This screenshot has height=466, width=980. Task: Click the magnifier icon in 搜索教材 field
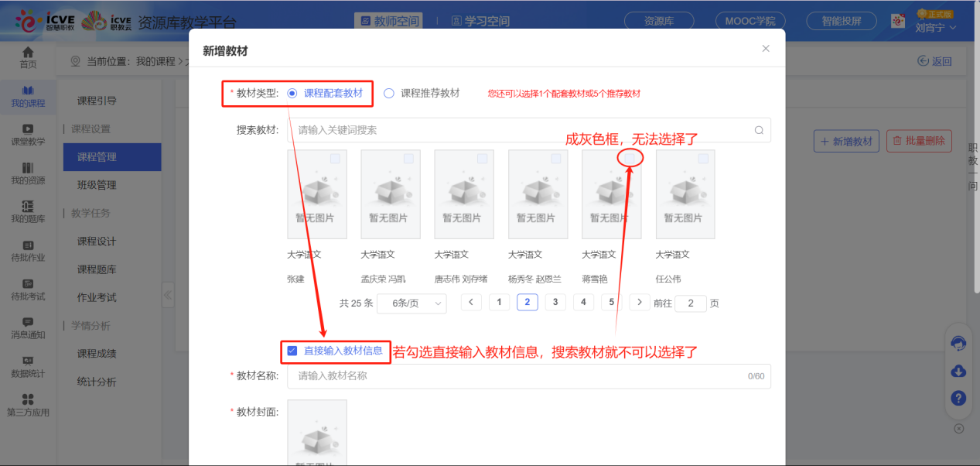click(x=760, y=130)
